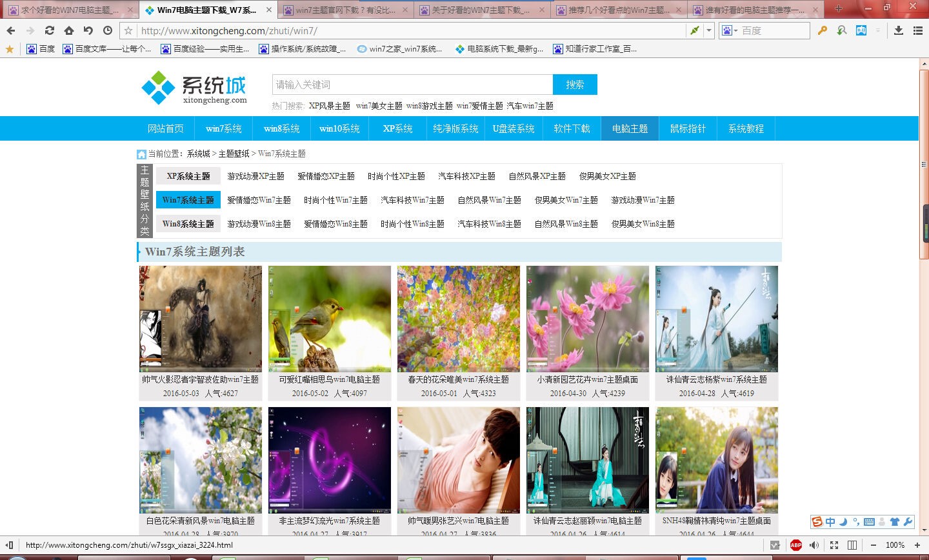Open the password key icon
The width and height of the screenshot is (929, 560).
pos(822,30)
